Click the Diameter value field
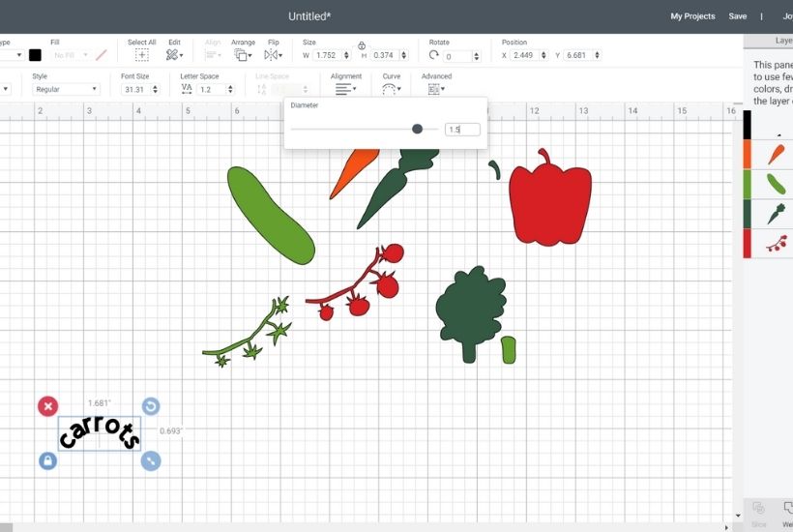Viewport: 793px width, 532px height. coord(462,130)
